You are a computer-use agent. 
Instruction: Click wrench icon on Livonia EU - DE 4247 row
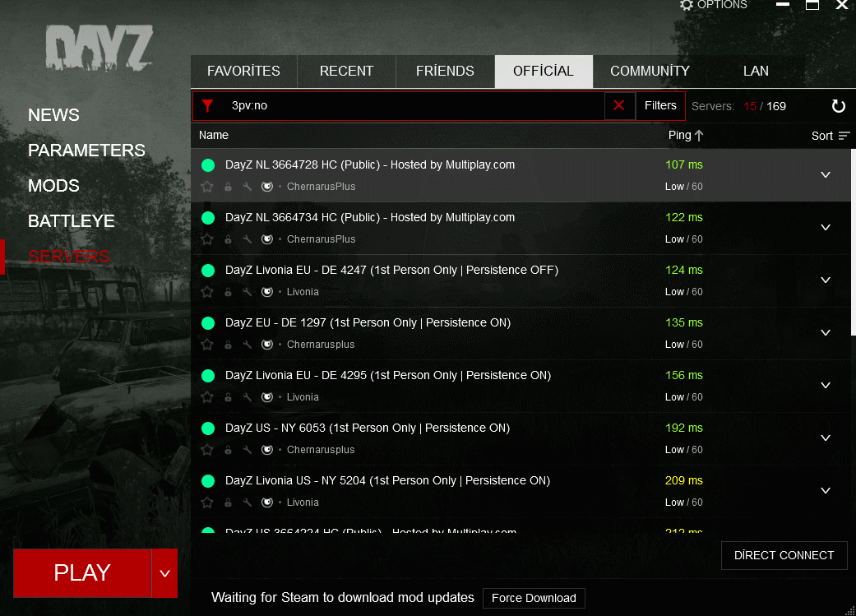click(x=248, y=292)
